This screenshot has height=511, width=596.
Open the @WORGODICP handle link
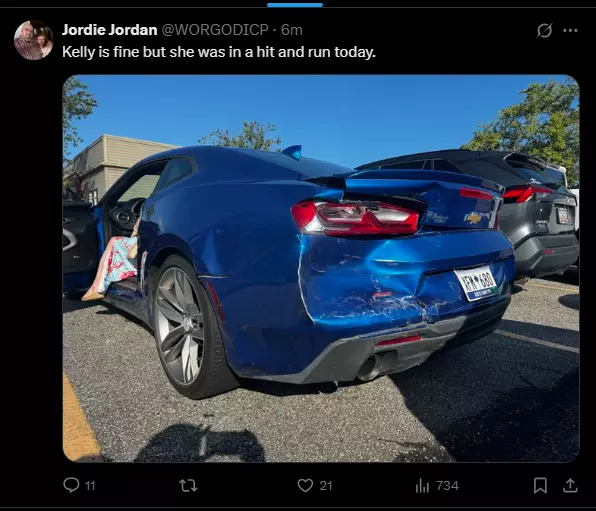pyautogui.click(x=216, y=30)
